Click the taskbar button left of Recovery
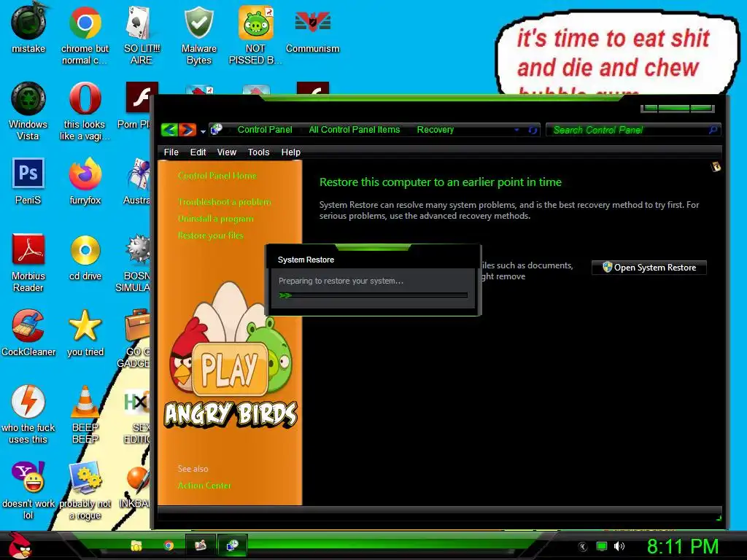Image resolution: width=747 pixels, height=560 pixels. pos(201,545)
